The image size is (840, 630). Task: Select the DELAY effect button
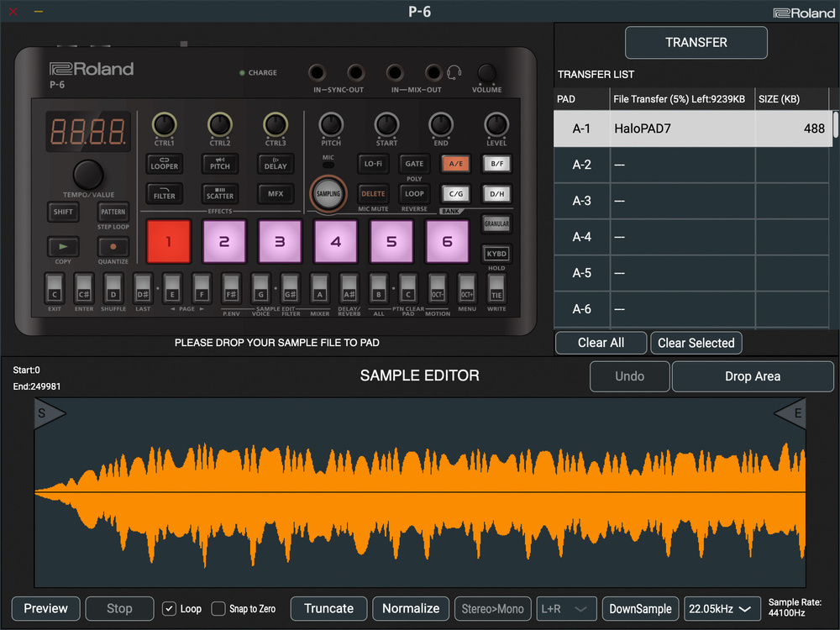pos(276,164)
